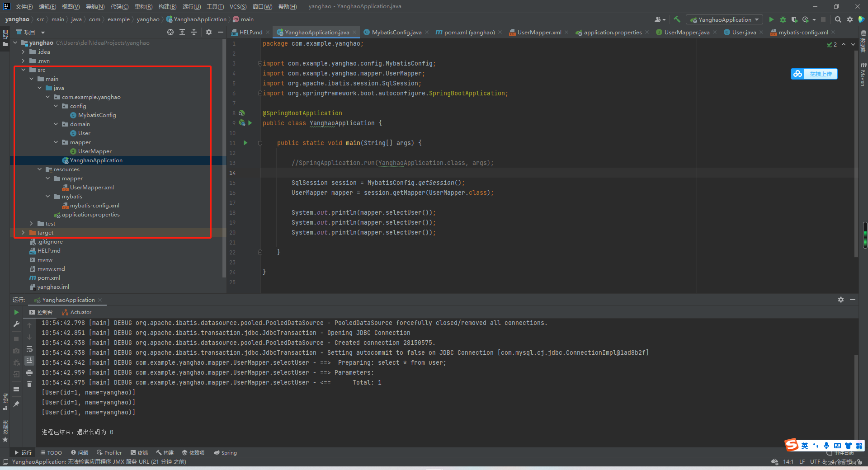
Task: Toggle soft-wrap in the run console
Action: click(29, 349)
